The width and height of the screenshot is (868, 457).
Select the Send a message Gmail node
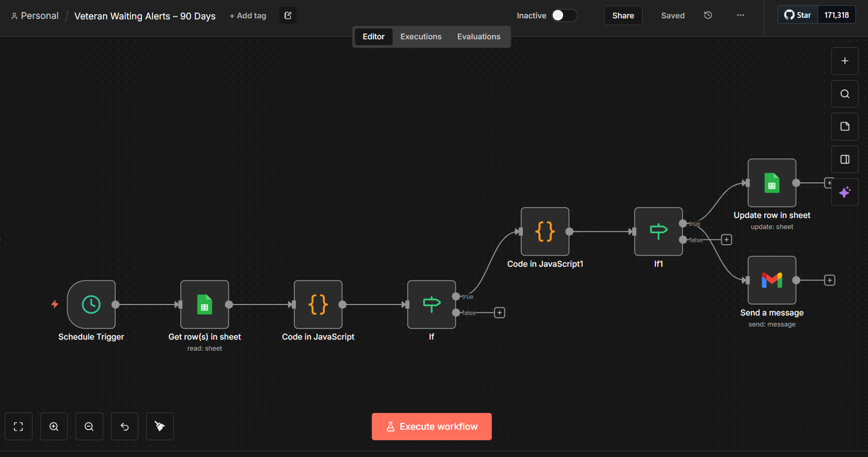point(772,280)
